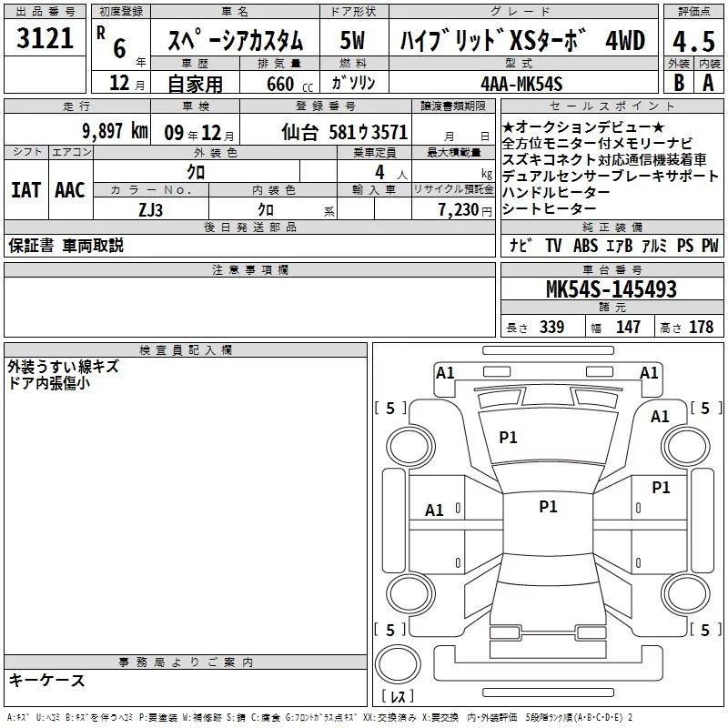Click the A1 marker on the left door
The width and height of the screenshot is (728, 728).
click(435, 511)
